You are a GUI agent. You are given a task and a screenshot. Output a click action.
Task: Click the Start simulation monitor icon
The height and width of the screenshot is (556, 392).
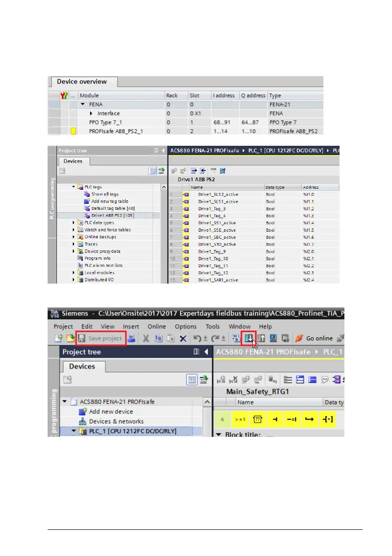(273, 338)
